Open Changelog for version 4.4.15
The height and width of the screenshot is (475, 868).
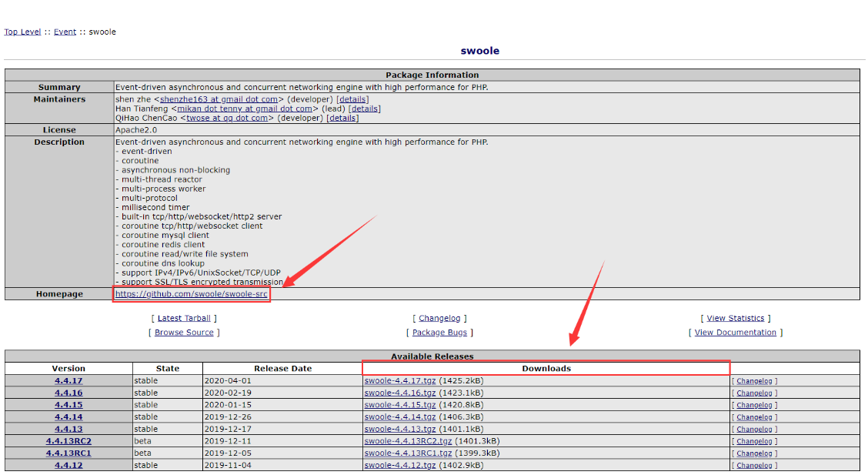coord(754,405)
